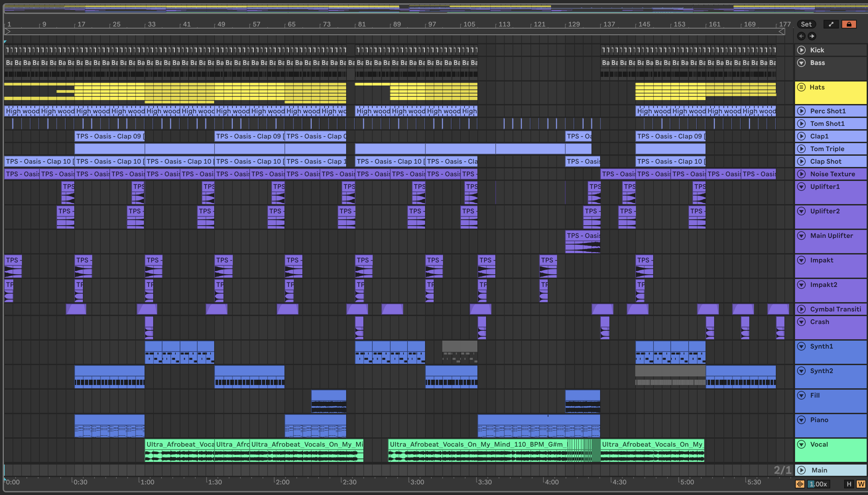Toggle the orange Lock Envelopes button

849,24
